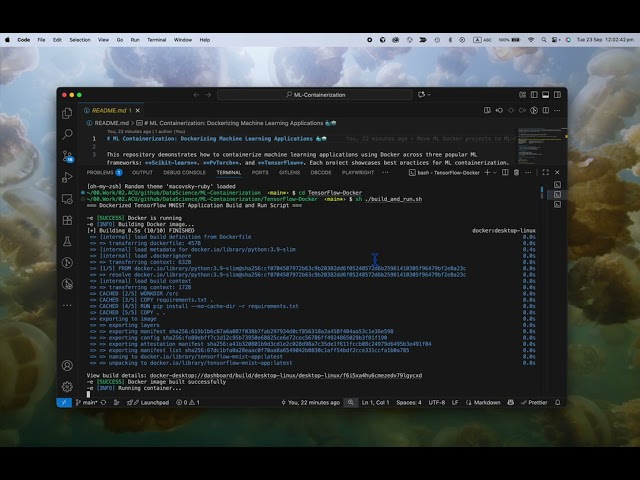
Task: Open the Extensions view
Action: pos(67,220)
